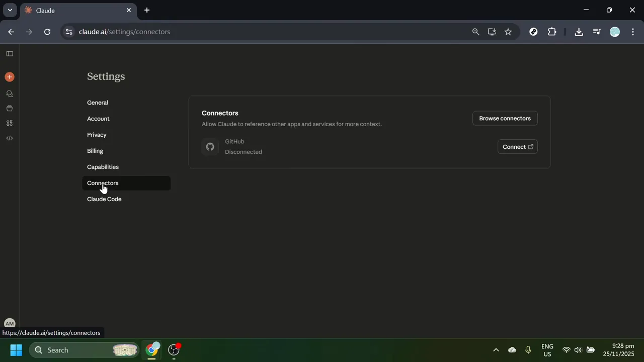This screenshot has width=644, height=362.
Task: Click the Disconnected status text
Action: click(x=244, y=152)
